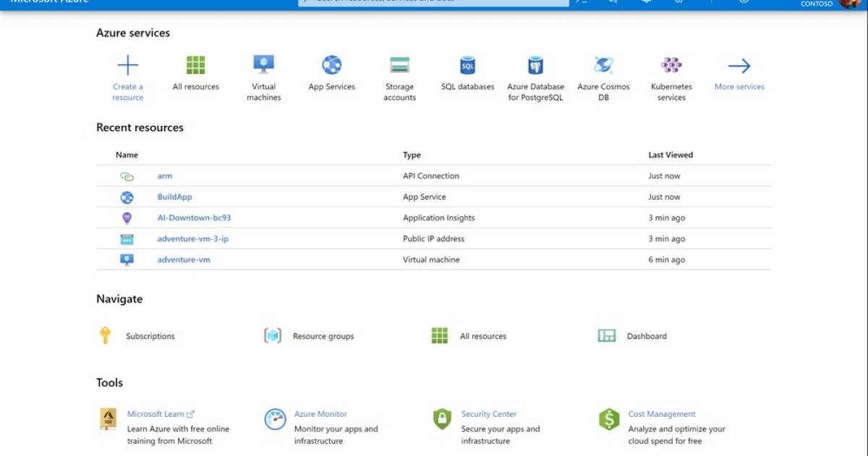The width and height of the screenshot is (868, 456).
Task: Open the Cloud Shell from the top bar
Action: click(581, 3)
